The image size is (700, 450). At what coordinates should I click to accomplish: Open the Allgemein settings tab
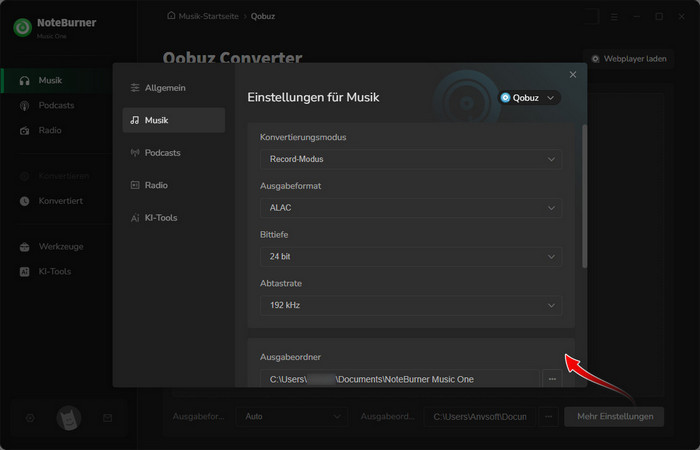point(173,88)
